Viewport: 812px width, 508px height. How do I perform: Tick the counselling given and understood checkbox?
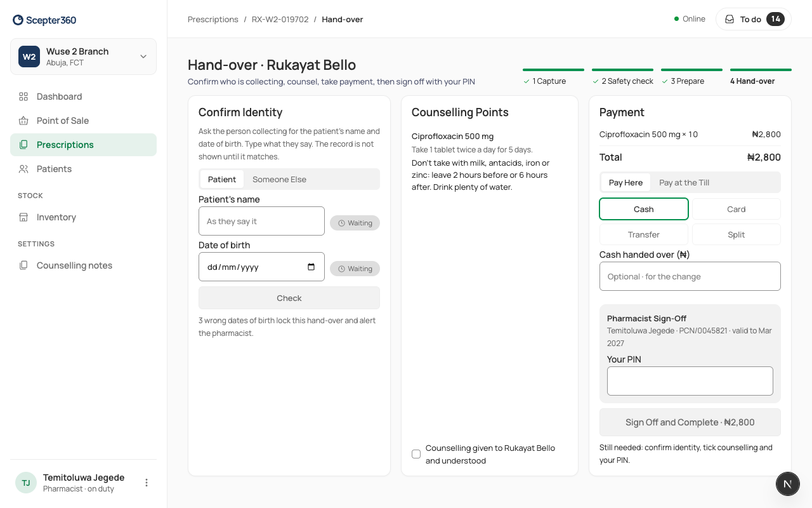pyautogui.click(x=416, y=454)
